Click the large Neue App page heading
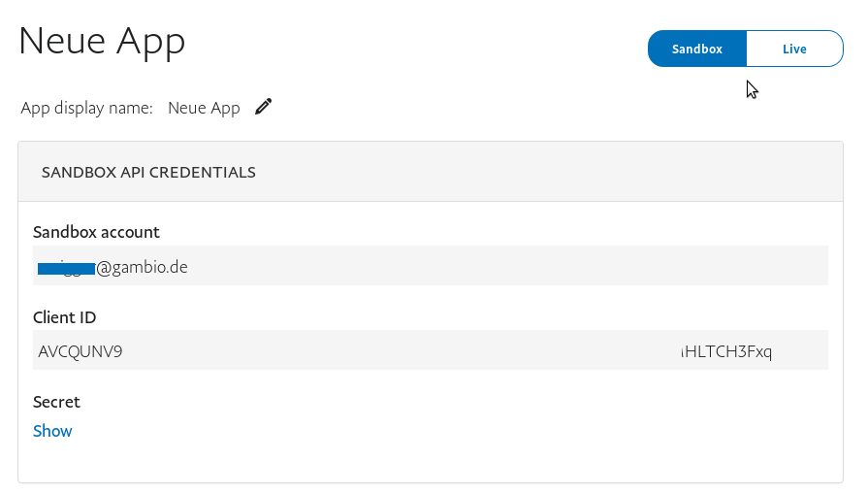Screen dimensions: 868x494 tap(102, 41)
